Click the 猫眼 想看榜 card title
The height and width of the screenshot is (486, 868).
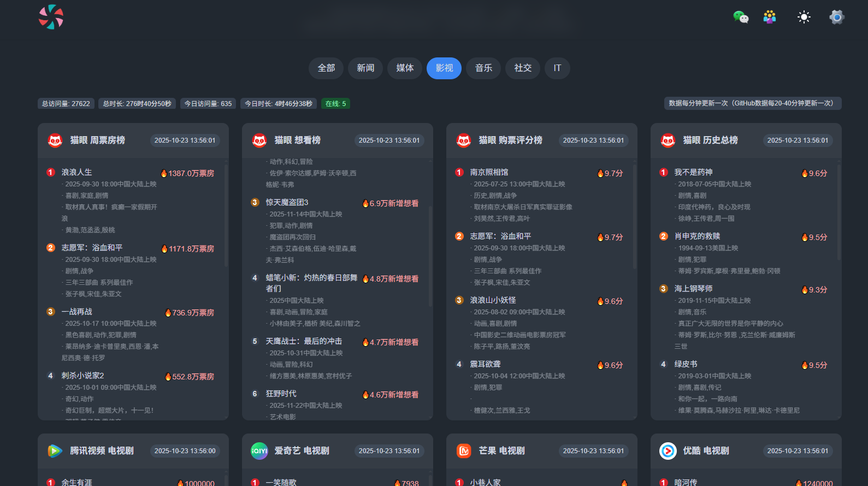[297, 140]
